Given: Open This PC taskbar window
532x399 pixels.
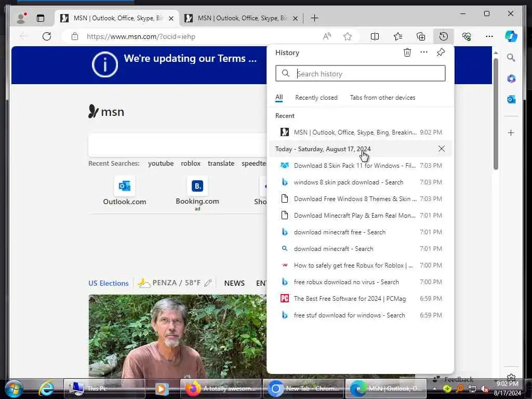Looking at the screenshot, I should pyautogui.click(x=104, y=389).
